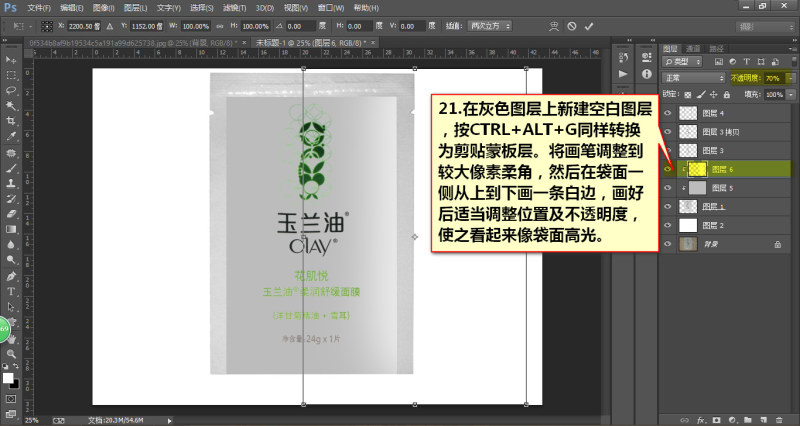Delete layer using trash icon
Viewport: 800px width, 426px height.
point(779,420)
